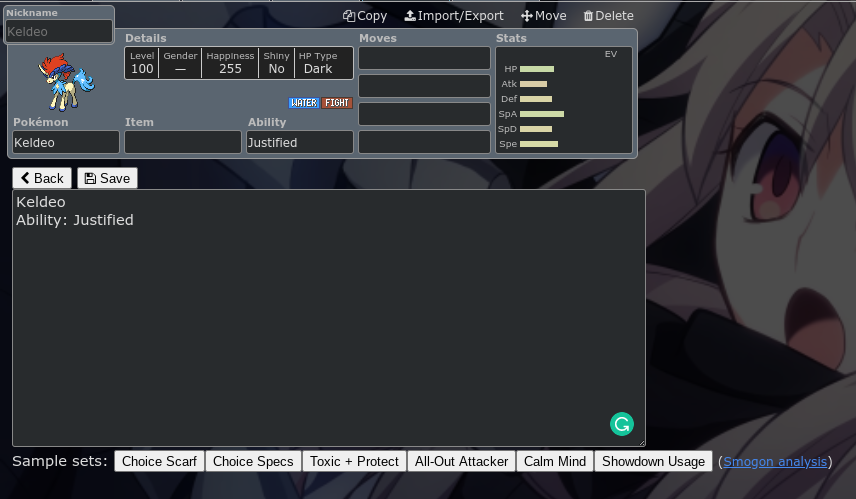The image size is (856, 499).
Task: Load the Choice Specs sample set
Action: pyautogui.click(x=253, y=461)
